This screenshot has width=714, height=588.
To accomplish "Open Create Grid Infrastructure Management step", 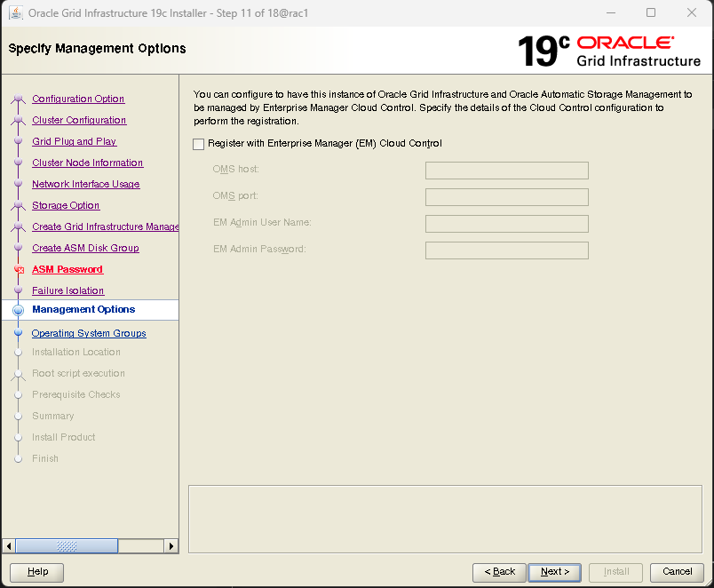I will (x=105, y=226).
